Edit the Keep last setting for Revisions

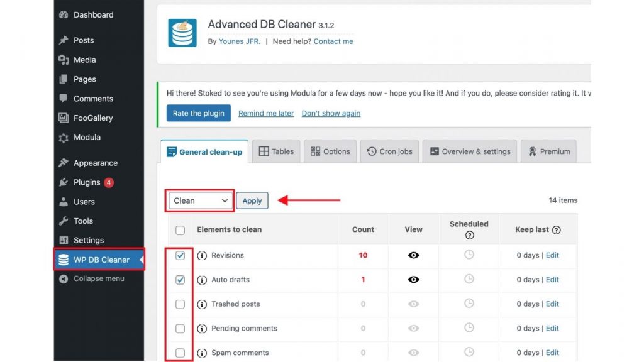[552, 255]
